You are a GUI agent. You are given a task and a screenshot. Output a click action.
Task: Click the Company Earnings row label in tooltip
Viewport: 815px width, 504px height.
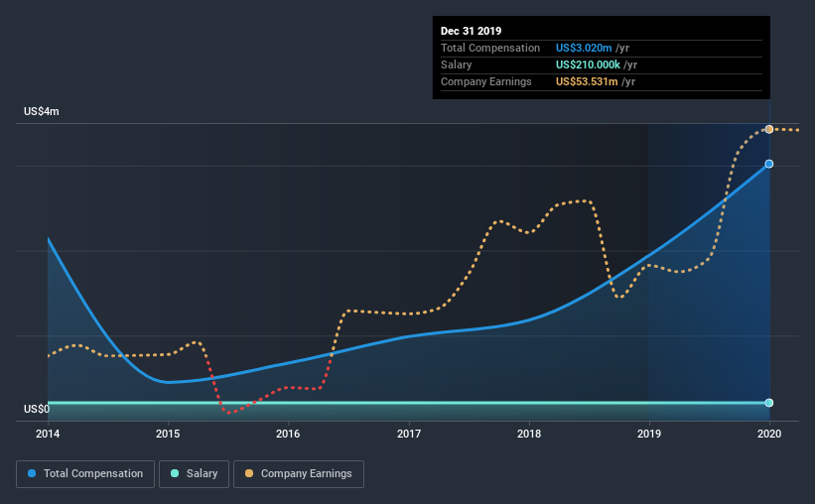click(x=486, y=81)
